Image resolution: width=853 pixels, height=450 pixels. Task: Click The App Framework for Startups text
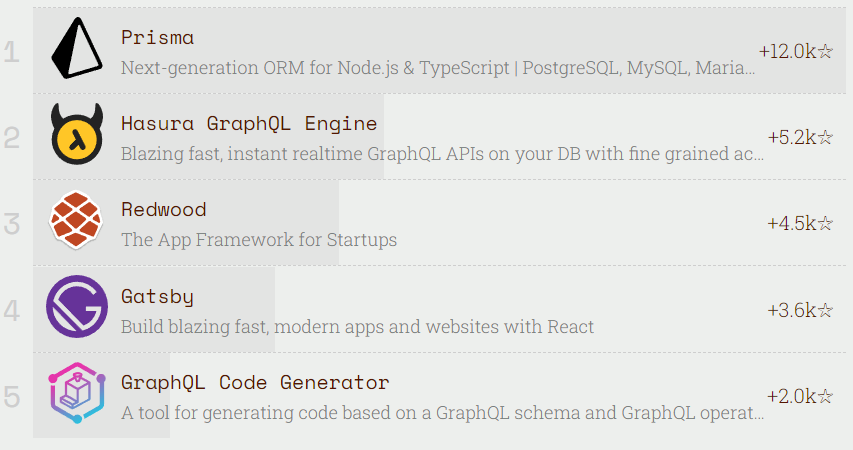tap(259, 240)
